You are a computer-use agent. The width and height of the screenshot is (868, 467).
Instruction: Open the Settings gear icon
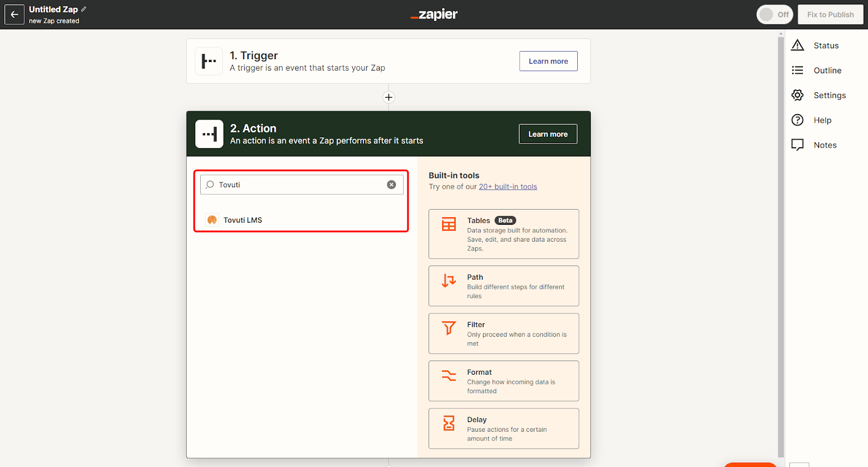[797, 95]
